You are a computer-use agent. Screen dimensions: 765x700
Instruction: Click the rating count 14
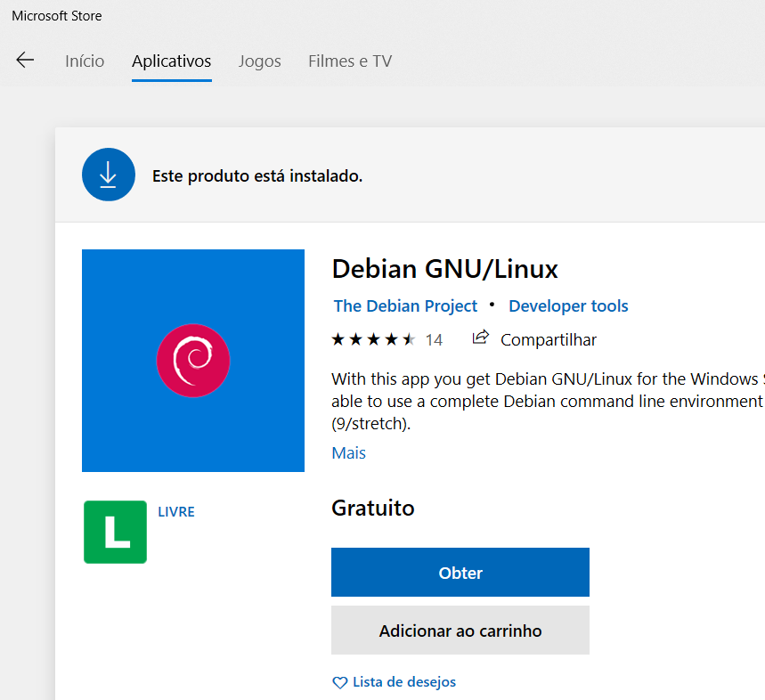434,339
